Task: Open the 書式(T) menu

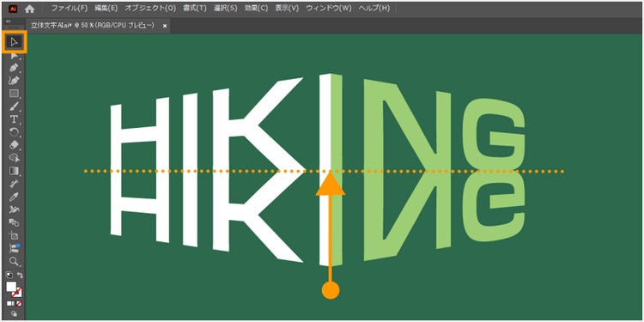Action: tap(195, 9)
